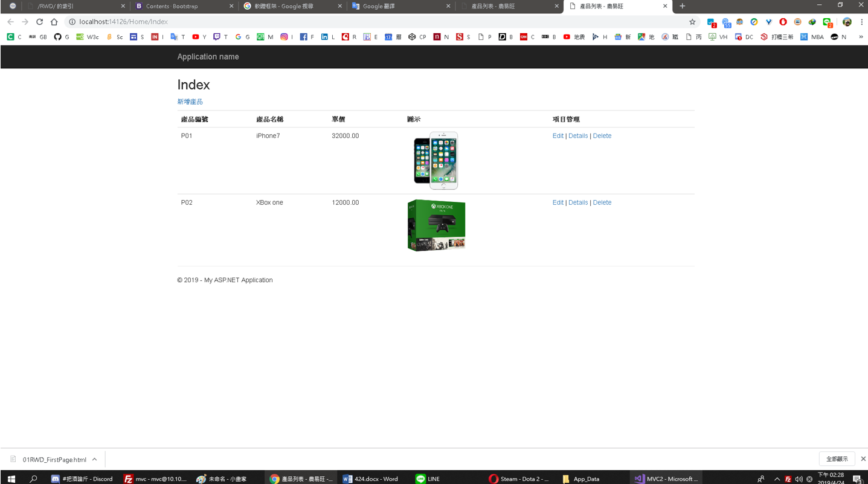The width and height of the screenshot is (868, 484).
Task: Open the MBA bookmark
Action: [812, 37]
